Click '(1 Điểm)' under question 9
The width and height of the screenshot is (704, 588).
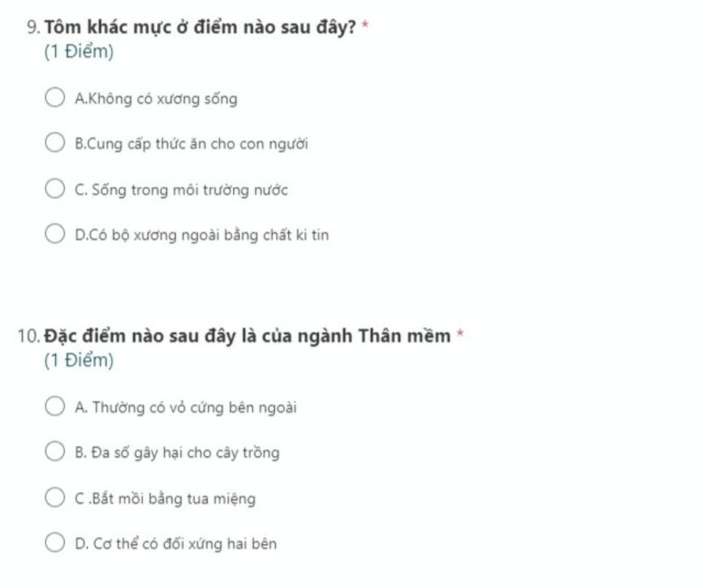78,52
